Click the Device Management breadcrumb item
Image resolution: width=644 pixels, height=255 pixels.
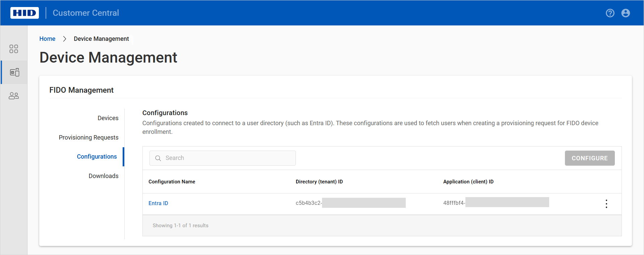point(101,39)
